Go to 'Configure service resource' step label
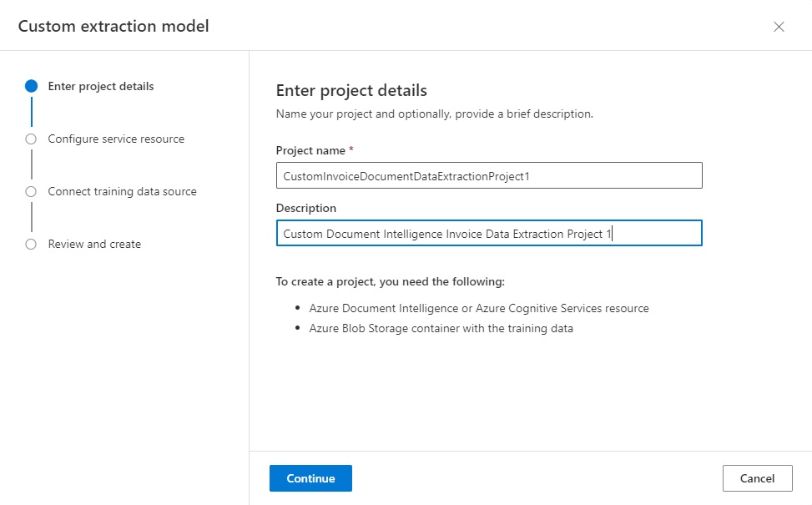Screen dimensions: 812x505 pos(116,139)
